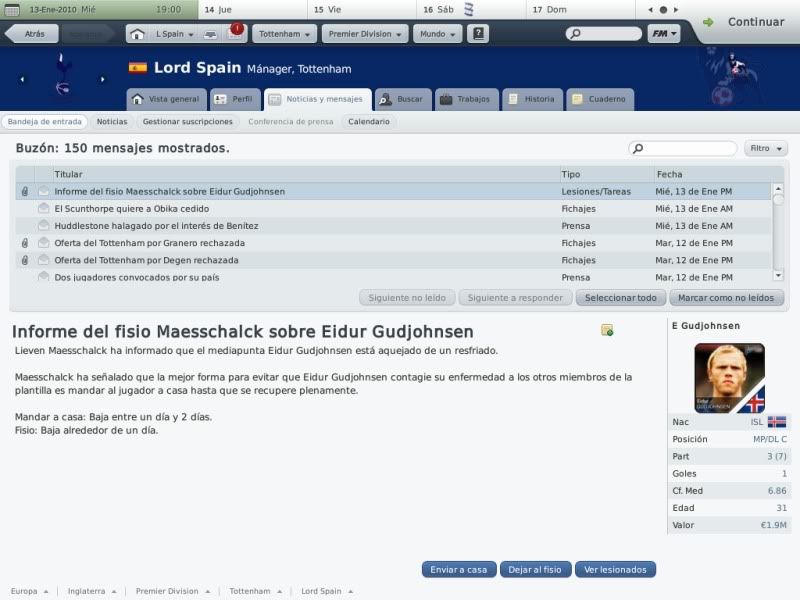The image size is (800, 600).
Task: Go to previous manager with the left arrow
Action: coord(22,79)
